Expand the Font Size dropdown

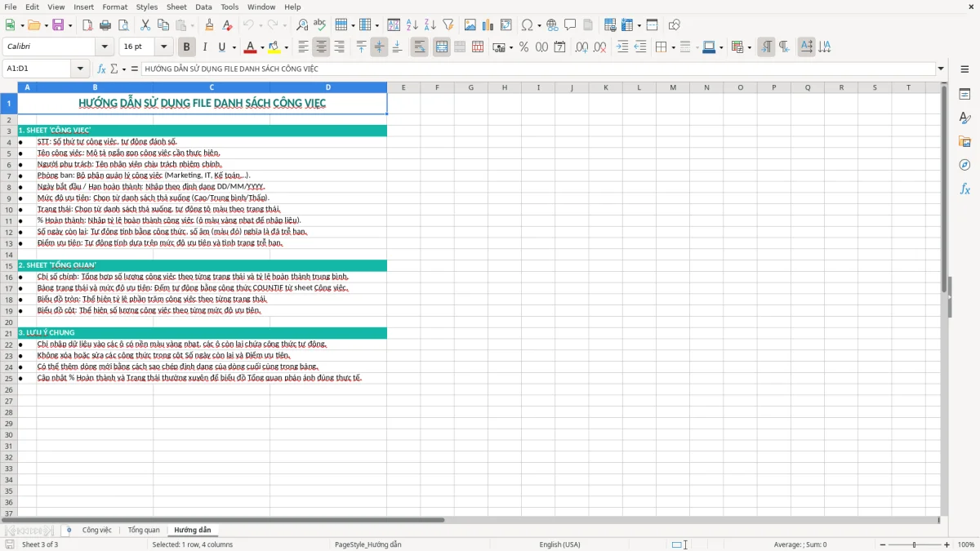point(164,47)
